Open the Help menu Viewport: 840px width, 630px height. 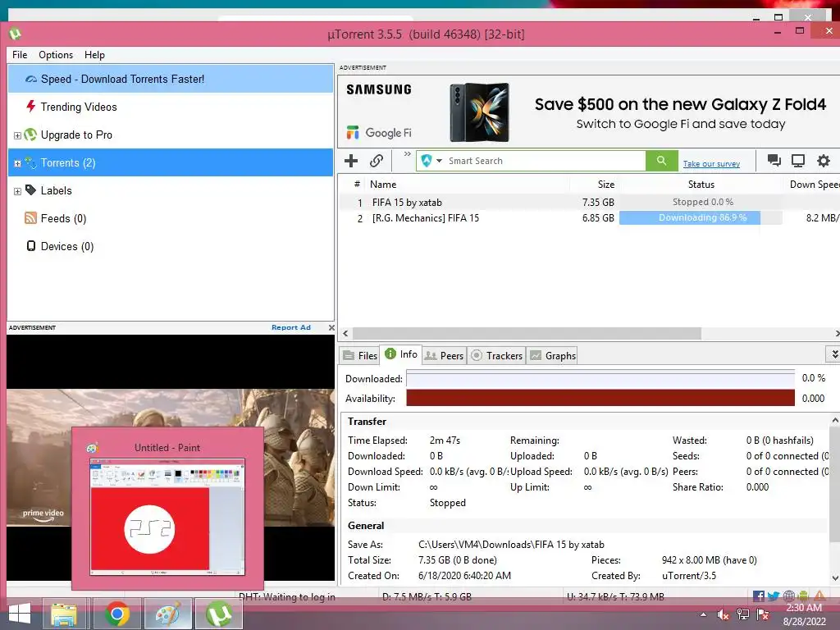[94, 55]
